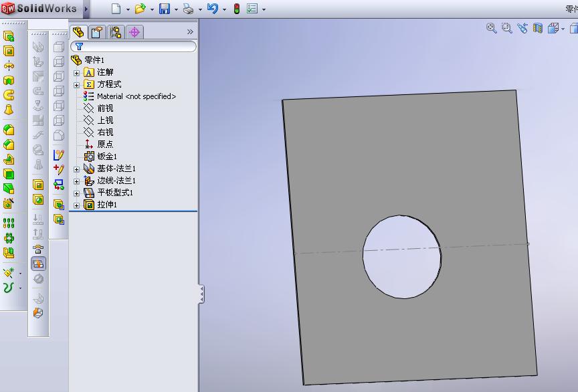This screenshot has width=578, height=392.
Task: Click the Zoom to Area icon
Action: pyautogui.click(x=507, y=28)
